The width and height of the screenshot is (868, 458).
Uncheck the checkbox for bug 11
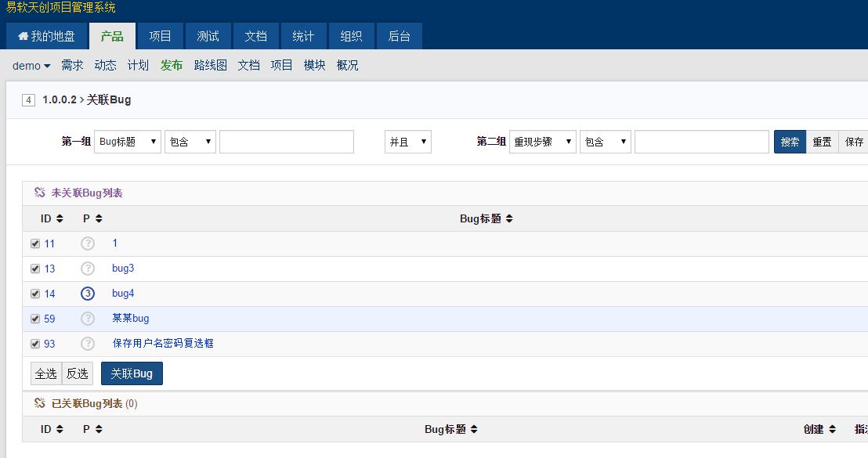[x=35, y=243]
